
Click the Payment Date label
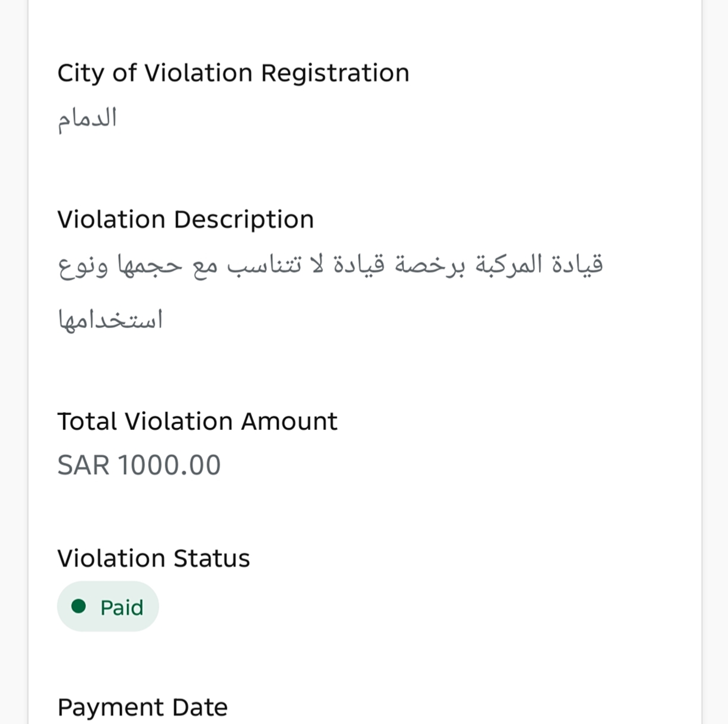click(143, 708)
